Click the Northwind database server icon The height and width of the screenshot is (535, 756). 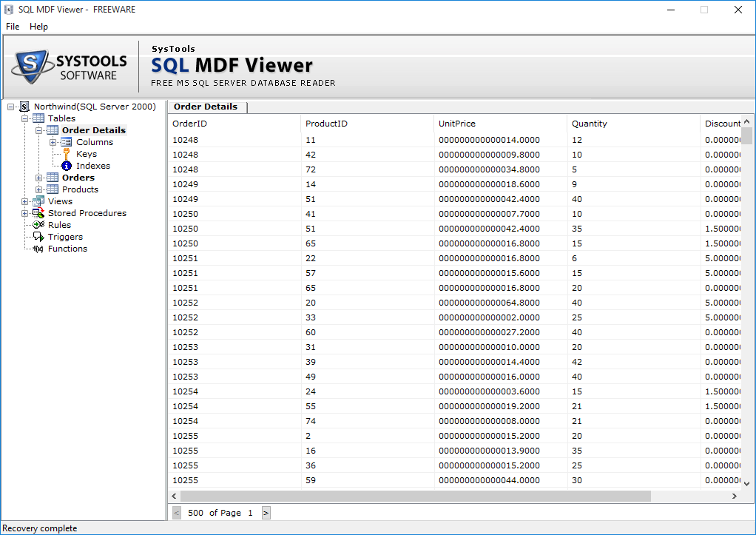point(24,107)
